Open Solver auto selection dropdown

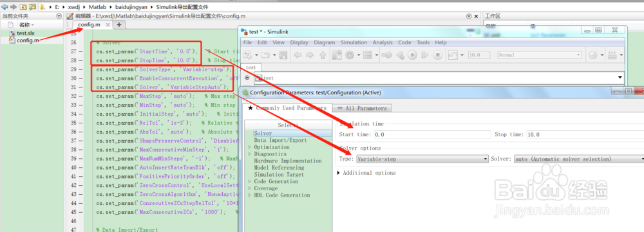[578, 159]
